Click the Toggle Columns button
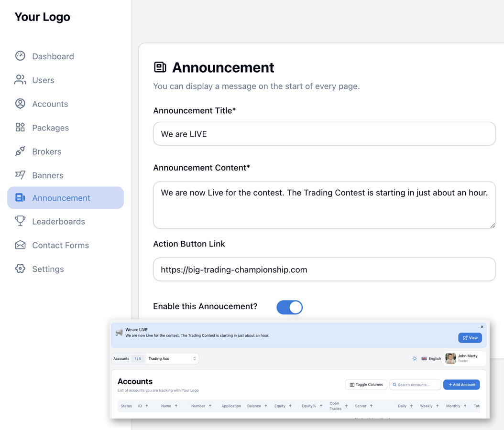 tap(366, 385)
